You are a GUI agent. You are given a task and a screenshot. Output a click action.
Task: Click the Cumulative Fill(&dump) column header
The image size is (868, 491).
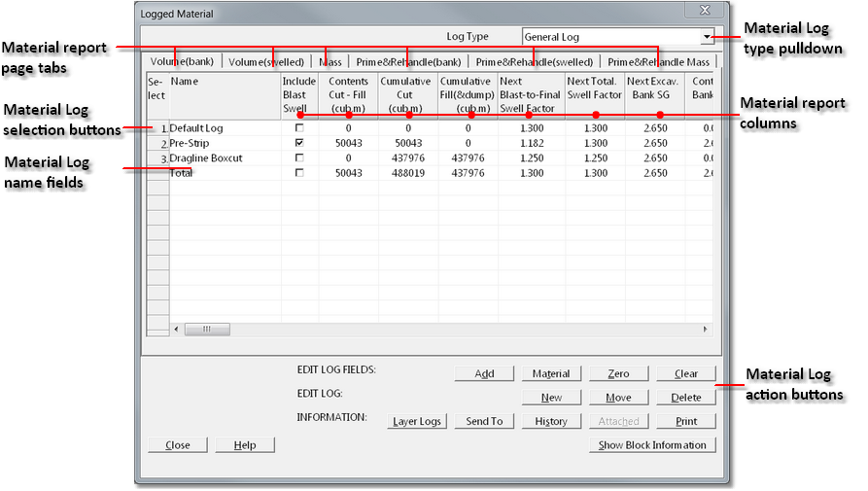(x=468, y=95)
